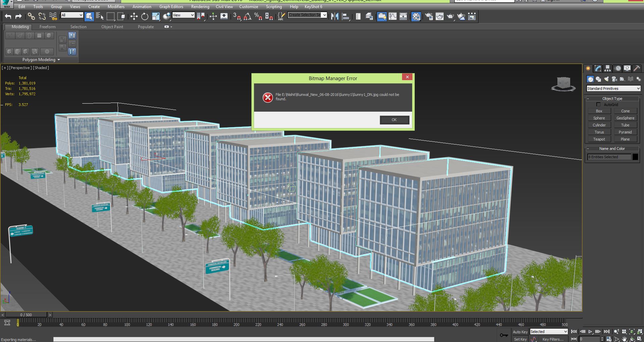The height and width of the screenshot is (342, 644).
Task: Click the Select and Link tool
Action: (x=31, y=16)
